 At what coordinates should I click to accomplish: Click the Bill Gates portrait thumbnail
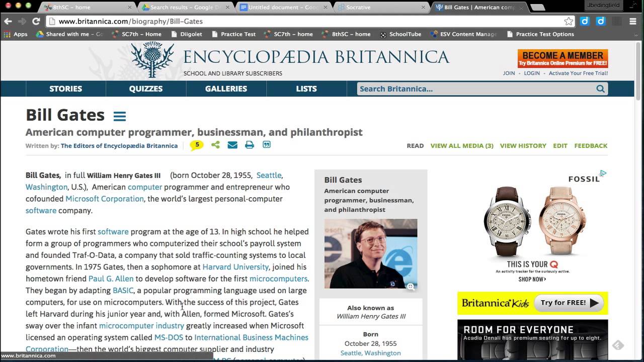371,253
